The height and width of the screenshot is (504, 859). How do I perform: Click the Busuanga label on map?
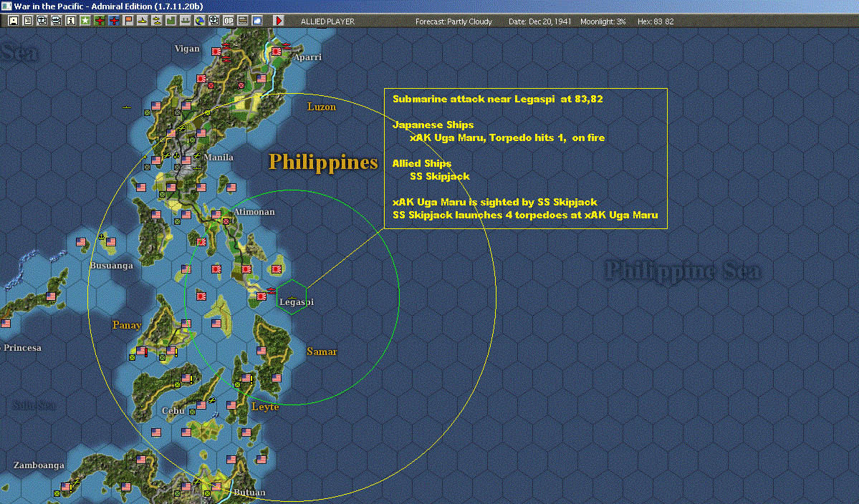tap(111, 266)
